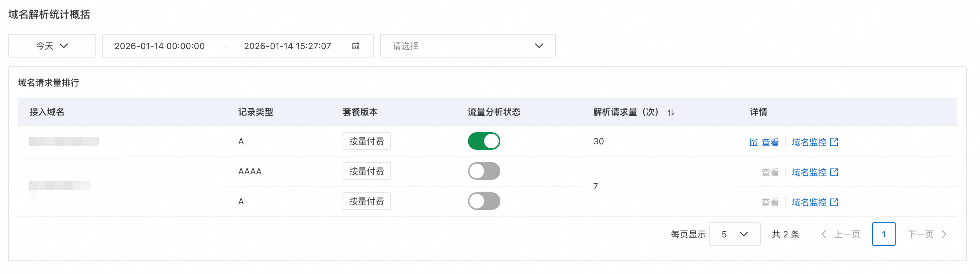This screenshot has height=274, width=980.
Task: Click 查看 link in the first row
Action: (770, 142)
